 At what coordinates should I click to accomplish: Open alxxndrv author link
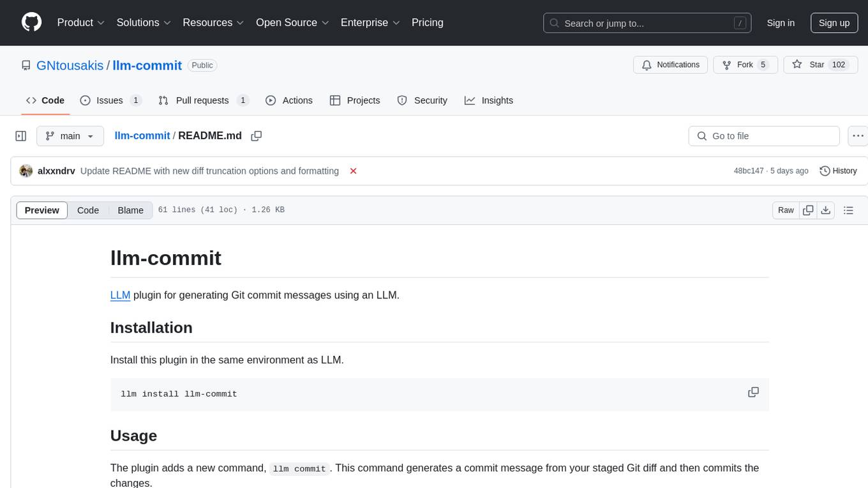coord(56,171)
